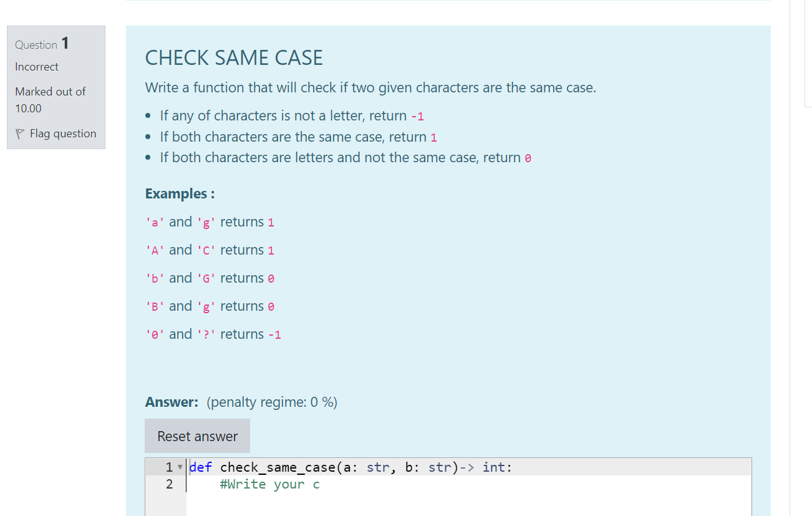Open the Flag question link

click(62, 133)
